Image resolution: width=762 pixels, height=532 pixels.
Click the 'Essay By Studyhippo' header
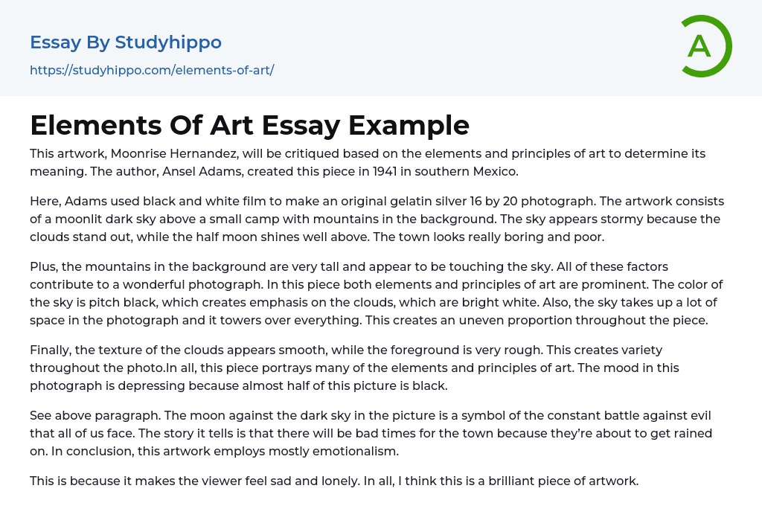click(126, 42)
